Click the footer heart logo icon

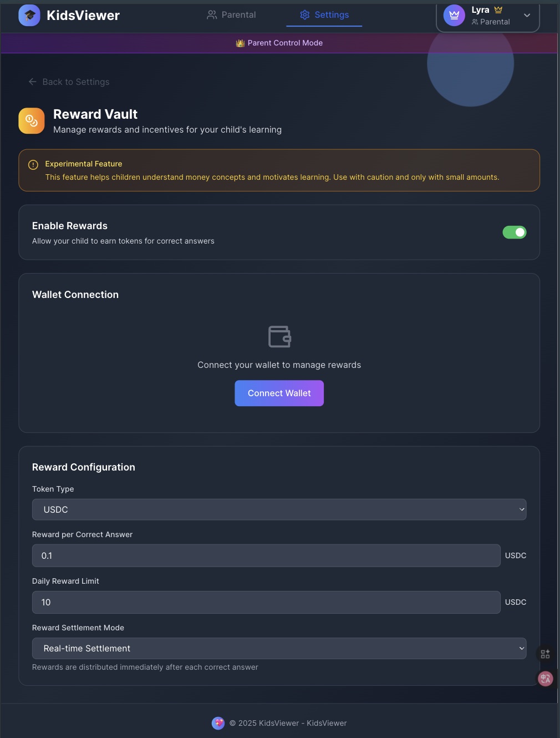coord(218,723)
